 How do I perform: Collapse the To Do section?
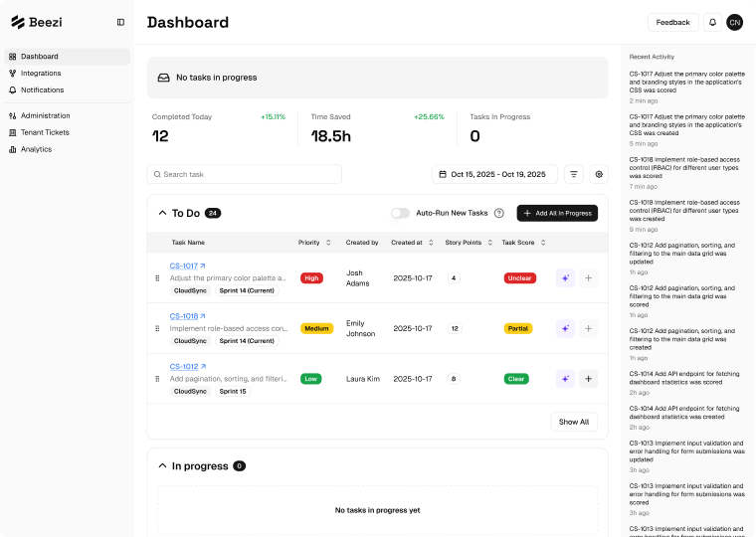click(162, 213)
